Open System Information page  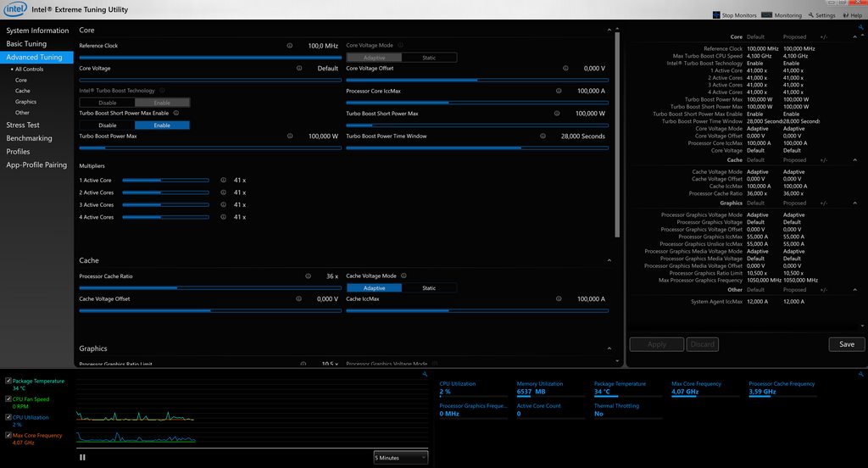[37, 31]
